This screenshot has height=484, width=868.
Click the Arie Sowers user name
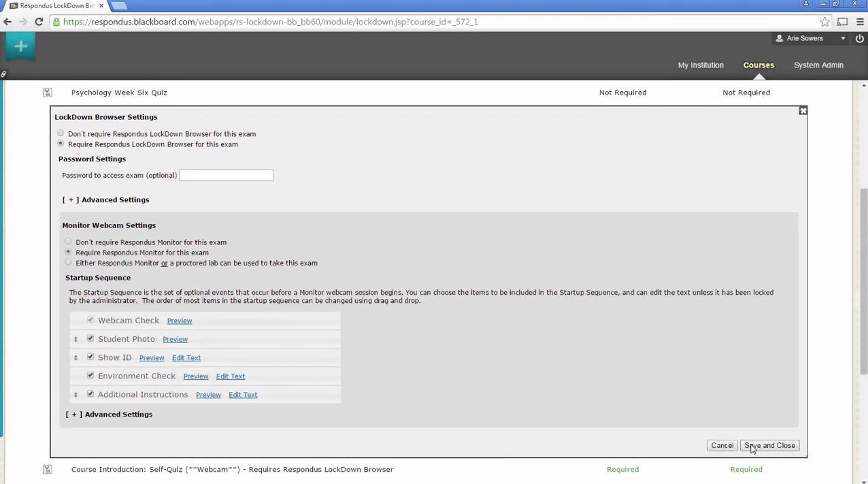click(x=805, y=38)
